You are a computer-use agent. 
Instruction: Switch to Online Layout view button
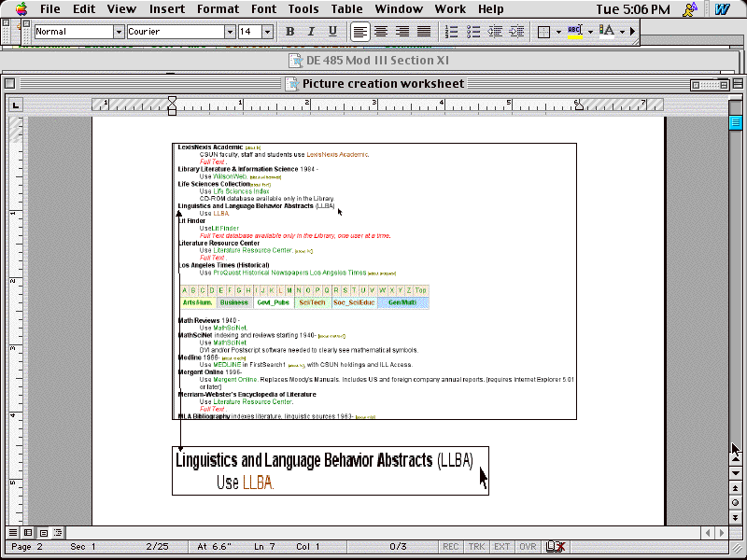(x=28, y=532)
